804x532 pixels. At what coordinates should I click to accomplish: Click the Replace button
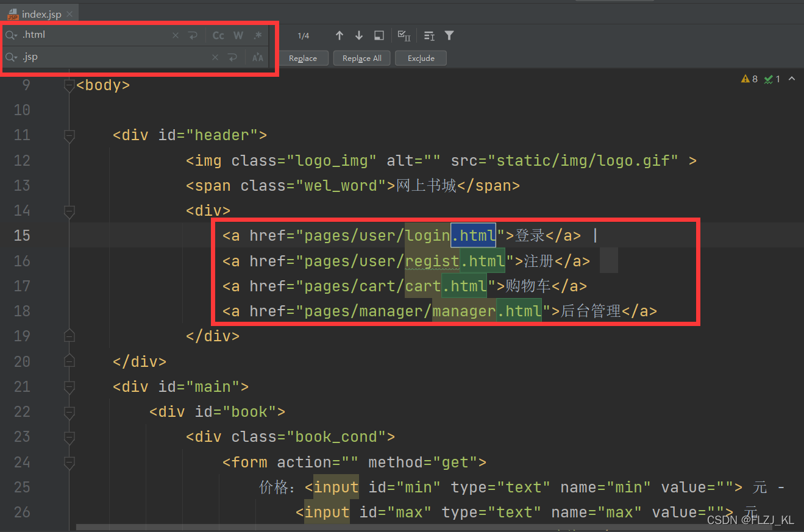[303, 58]
